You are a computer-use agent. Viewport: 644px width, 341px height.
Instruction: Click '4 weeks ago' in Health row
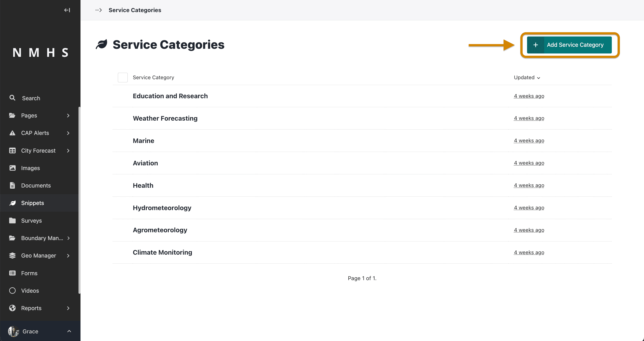[x=529, y=185]
